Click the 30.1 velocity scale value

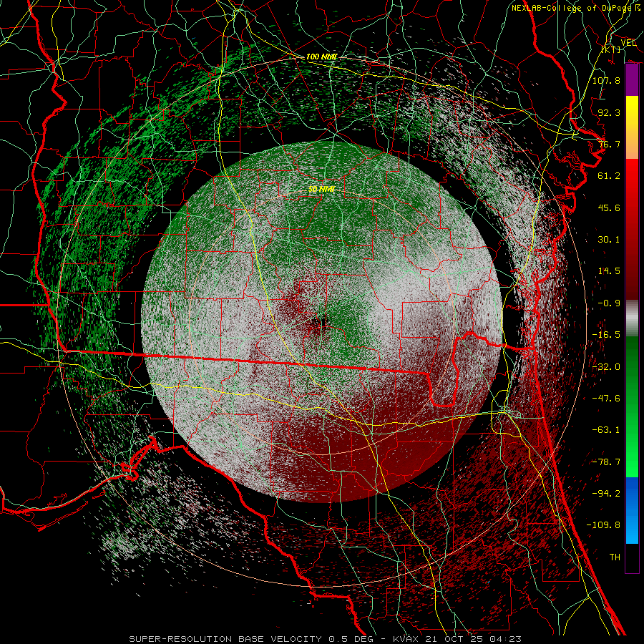click(609, 240)
